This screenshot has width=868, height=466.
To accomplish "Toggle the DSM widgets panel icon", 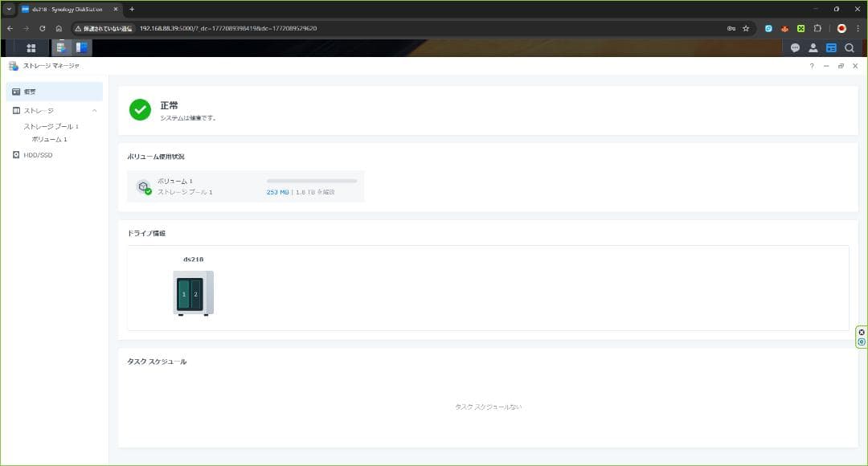I will pyautogui.click(x=831, y=48).
